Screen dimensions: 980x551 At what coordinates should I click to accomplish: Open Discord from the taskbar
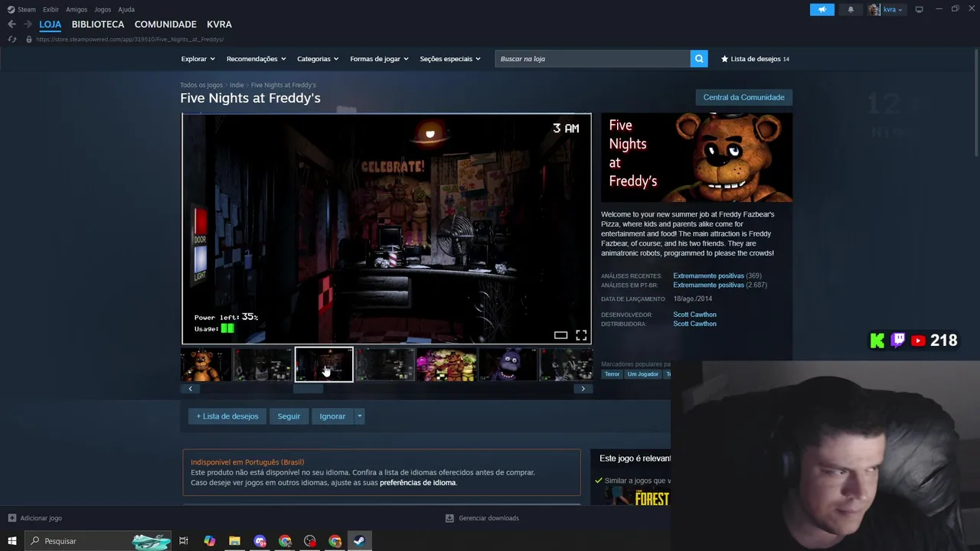tap(260, 541)
